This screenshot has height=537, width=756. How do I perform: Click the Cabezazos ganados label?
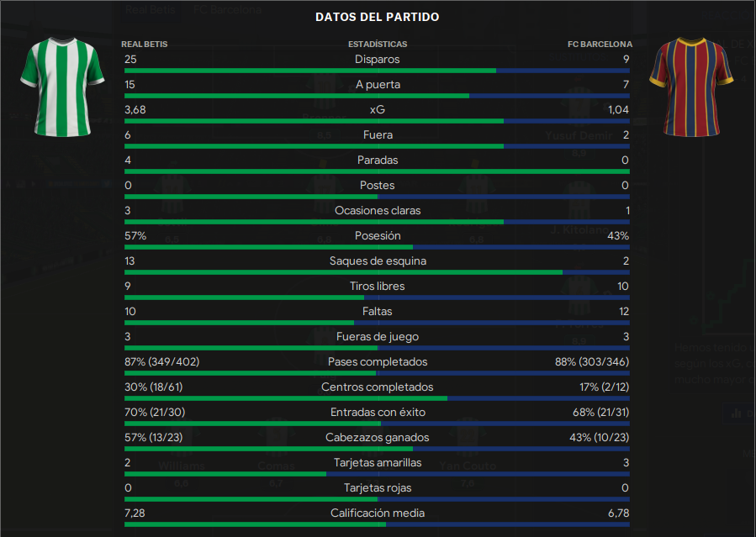tap(378, 437)
